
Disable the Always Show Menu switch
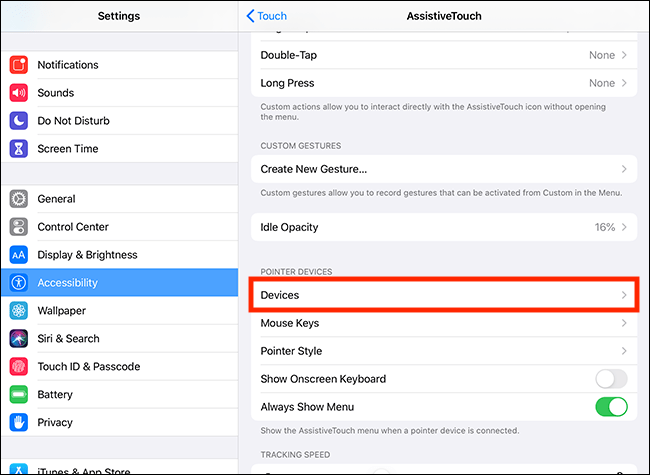[x=611, y=407]
